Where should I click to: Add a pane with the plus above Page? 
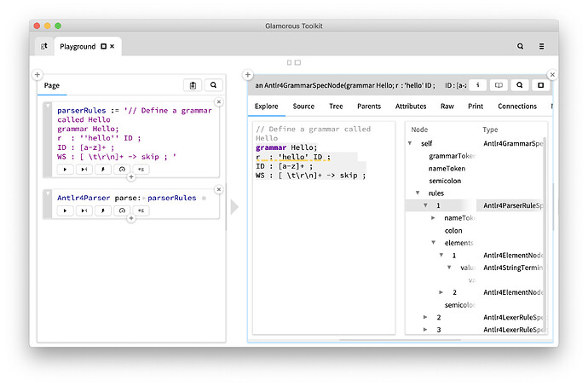tap(37, 75)
